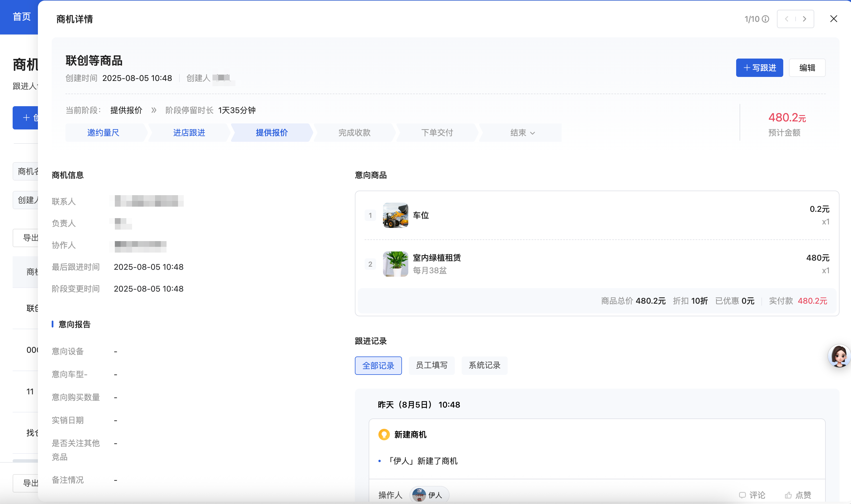
Task: Open the 室内绿植租赁 plant thumbnail
Action: click(x=395, y=264)
